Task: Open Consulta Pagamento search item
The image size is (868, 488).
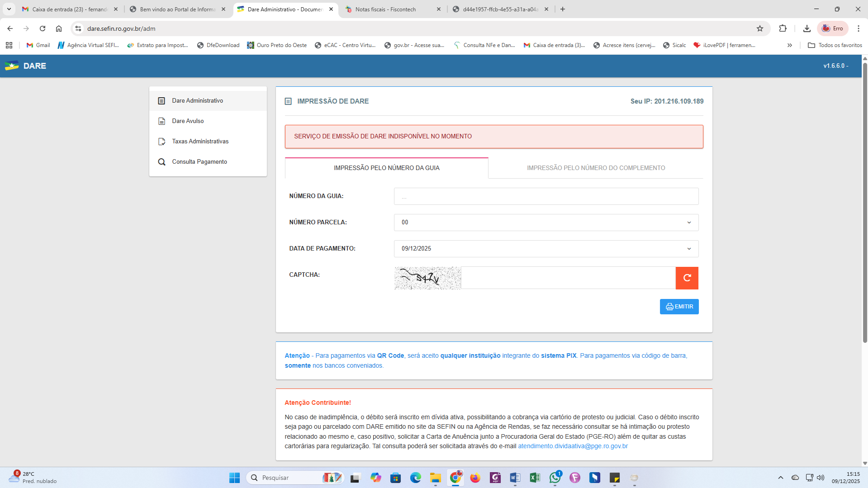Action: tap(199, 162)
